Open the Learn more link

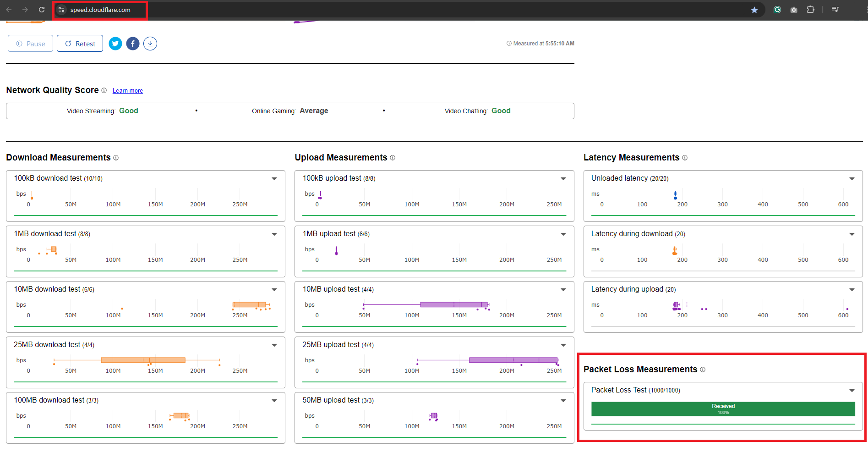click(128, 91)
